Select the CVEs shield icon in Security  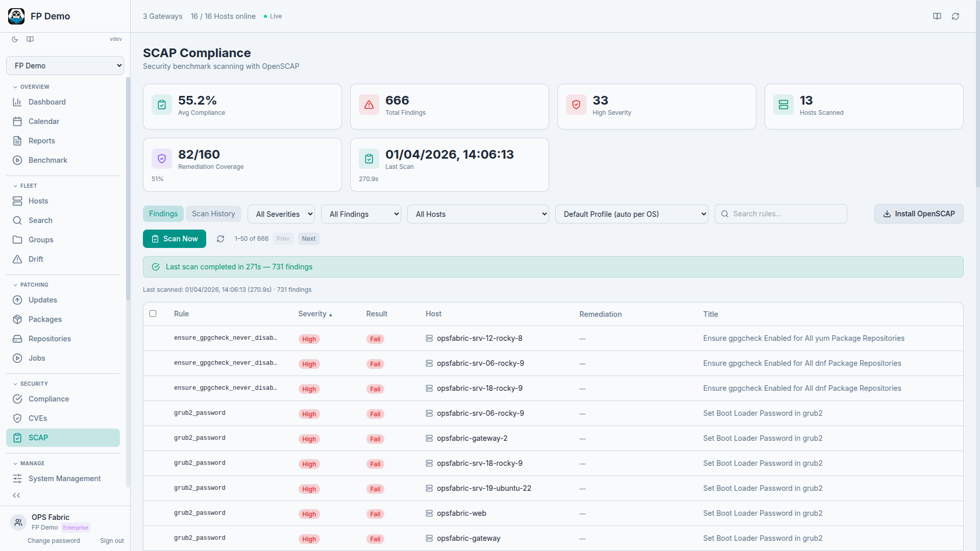(x=17, y=418)
